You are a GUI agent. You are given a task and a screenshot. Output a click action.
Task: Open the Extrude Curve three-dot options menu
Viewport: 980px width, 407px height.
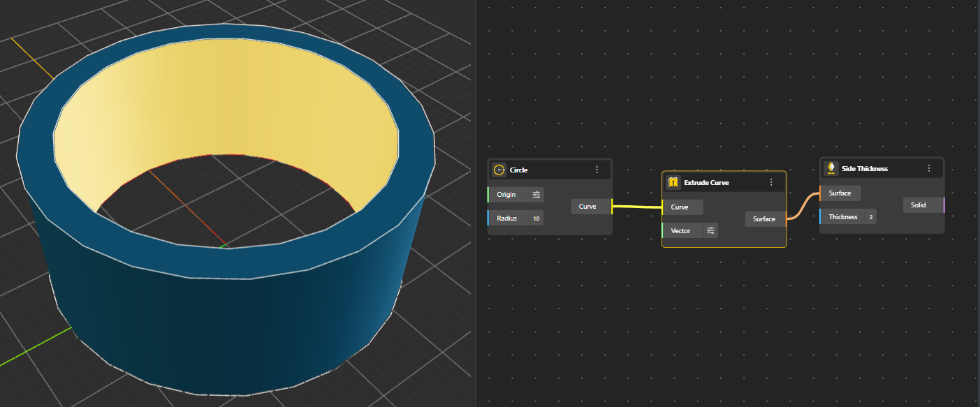pyautogui.click(x=771, y=182)
